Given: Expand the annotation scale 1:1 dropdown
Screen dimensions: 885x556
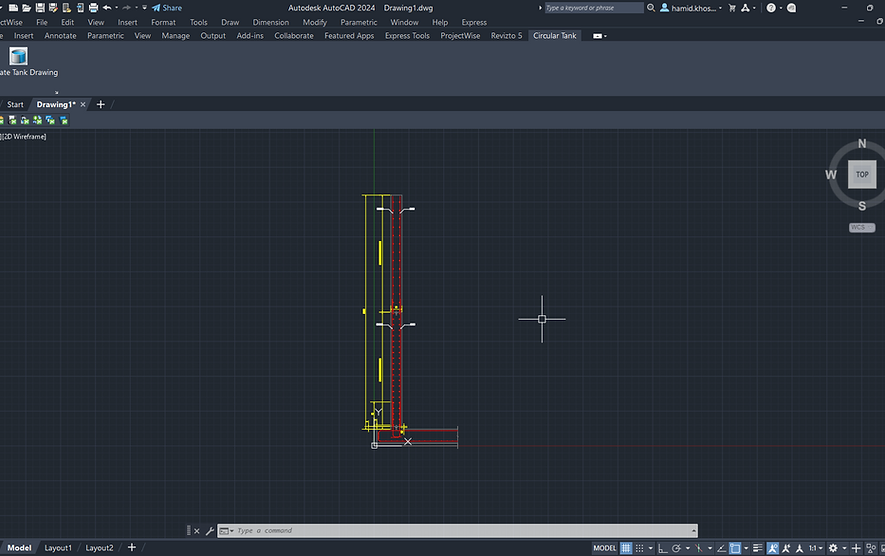Looking at the screenshot, I should [816, 548].
